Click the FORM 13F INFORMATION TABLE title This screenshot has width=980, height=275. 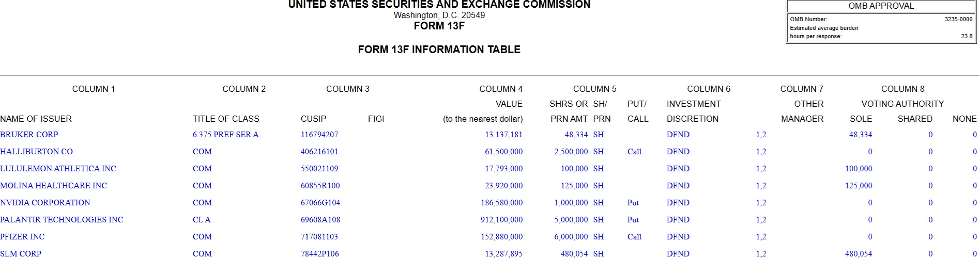point(439,50)
